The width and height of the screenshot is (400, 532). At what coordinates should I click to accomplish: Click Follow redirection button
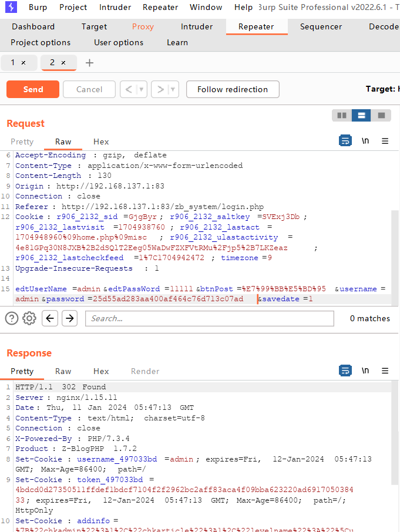click(233, 89)
